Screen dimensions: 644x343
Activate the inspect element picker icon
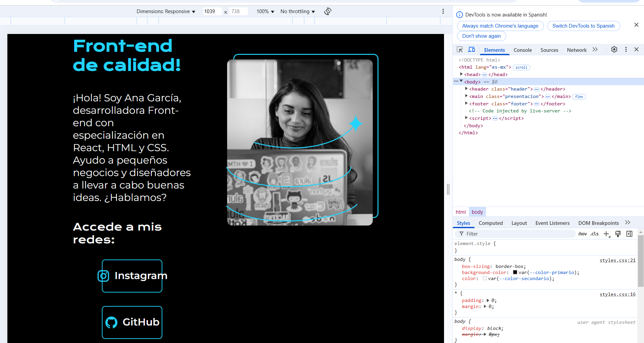tap(459, 49)
